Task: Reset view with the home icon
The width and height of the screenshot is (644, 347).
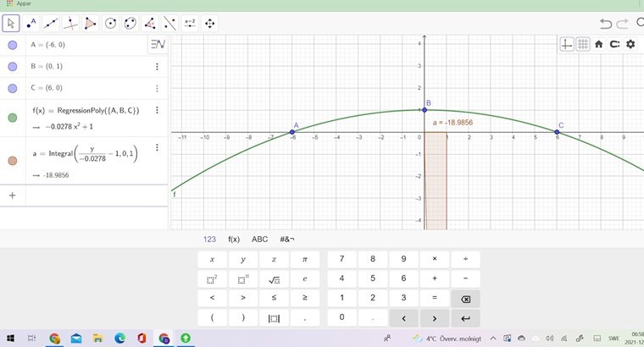Action: click(x=598, y=44)
